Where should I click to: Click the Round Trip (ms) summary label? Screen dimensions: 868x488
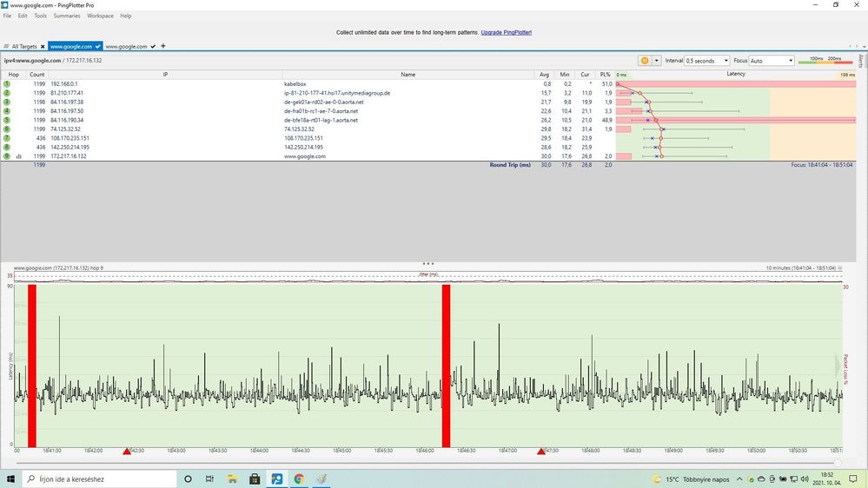(510, 165)
